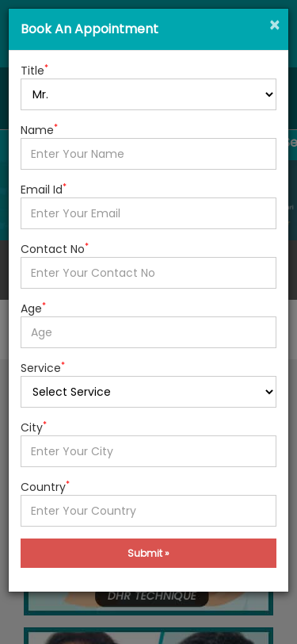The image size is (297, 644).
Task: Click into the Enter Your City field
Action: pyautogui.click(x=149, y=451)
